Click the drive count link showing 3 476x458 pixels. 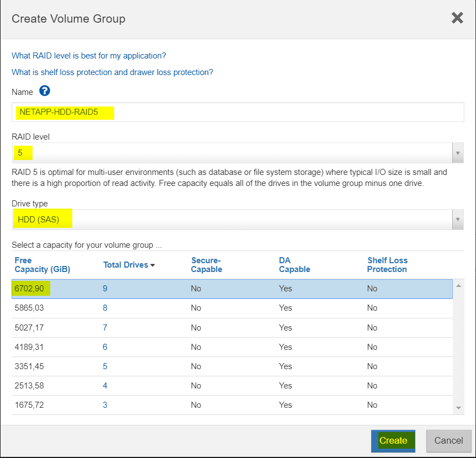[105, 405]
